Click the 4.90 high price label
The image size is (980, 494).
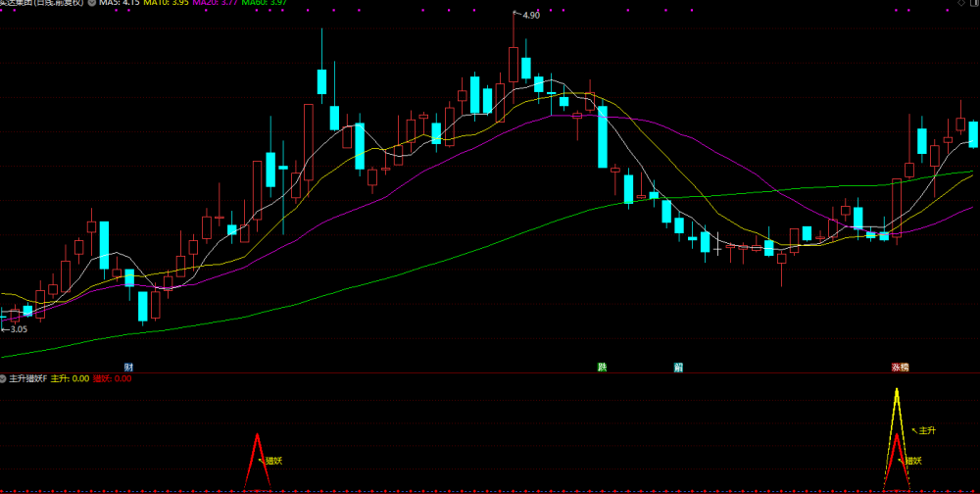pos(530,15)
